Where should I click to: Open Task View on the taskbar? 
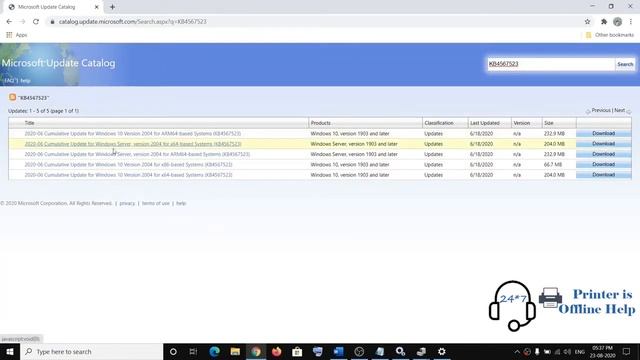point(193,351)
